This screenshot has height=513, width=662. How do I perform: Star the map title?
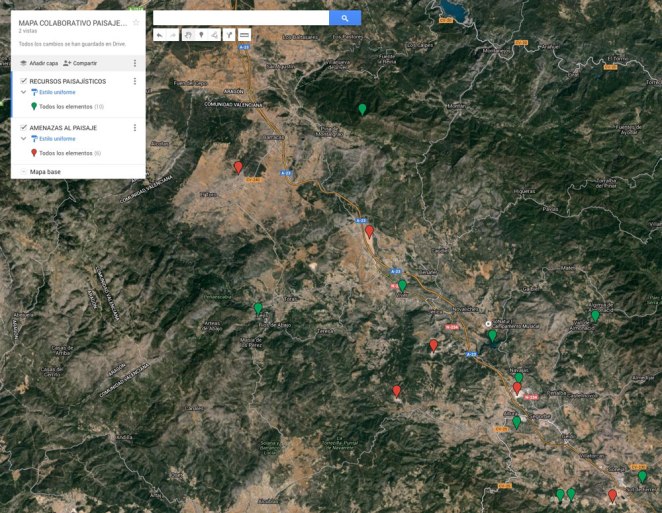135,21
